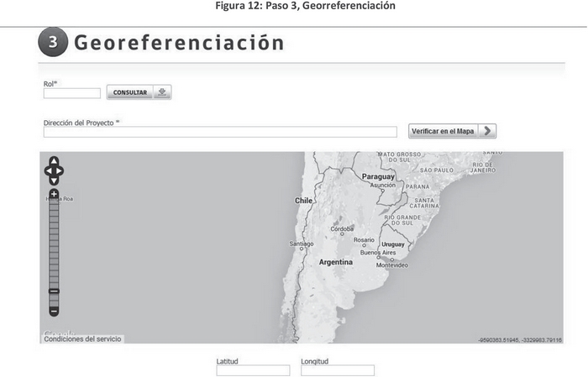This screenshot has height=377, width=588.
Task: Click Santiago on the map
Action: click(x=301, y=244)
